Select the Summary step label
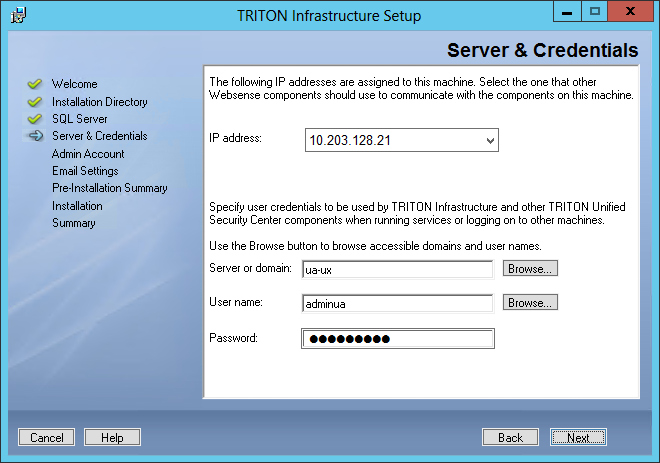 pos(74,223)
